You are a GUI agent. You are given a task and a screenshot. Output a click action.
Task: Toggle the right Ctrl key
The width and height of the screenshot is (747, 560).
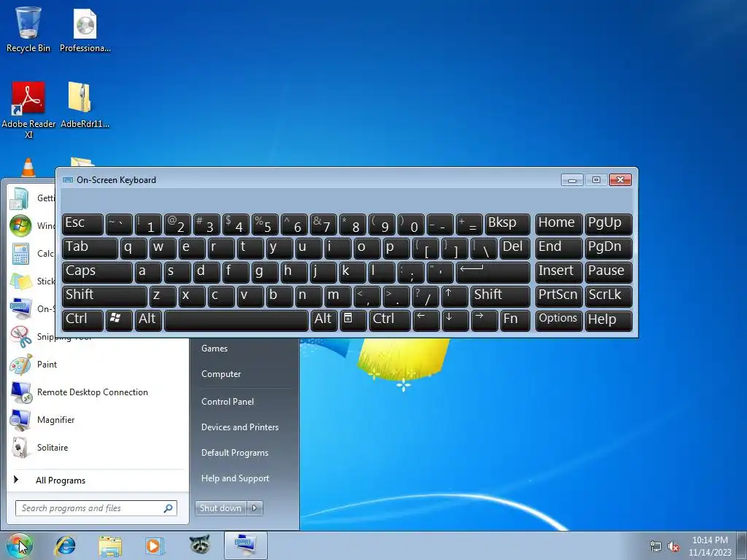point(390,319)
